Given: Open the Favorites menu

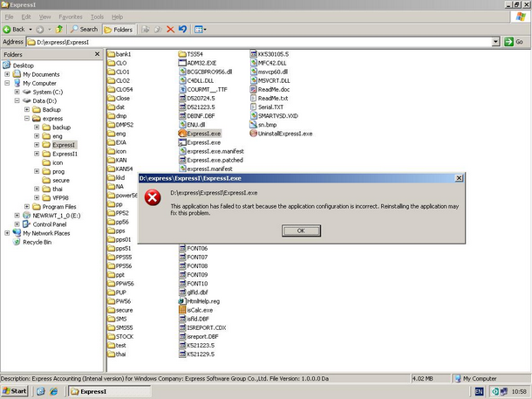Looking at the screenshot, I should pos(71,17).
